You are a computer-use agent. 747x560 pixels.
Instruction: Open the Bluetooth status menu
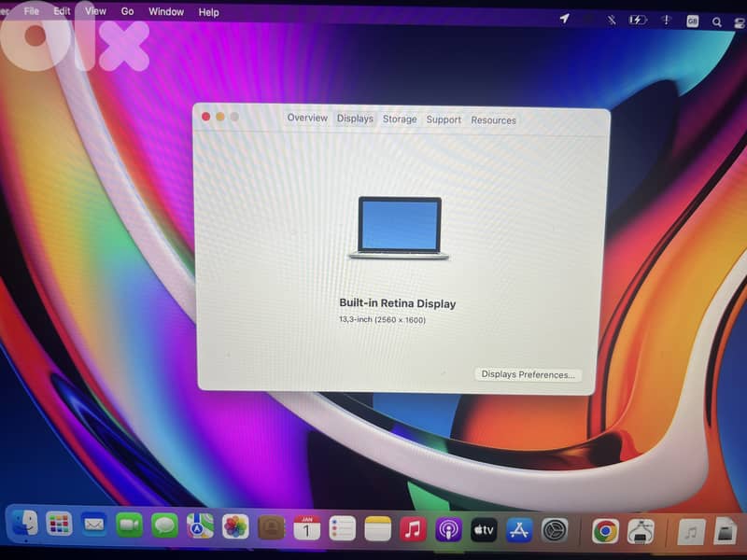[612, 20]
